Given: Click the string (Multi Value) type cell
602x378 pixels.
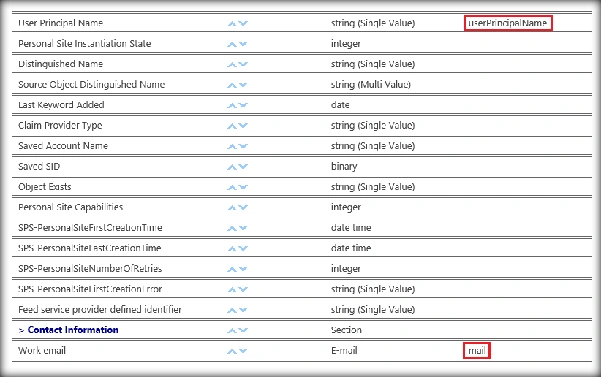Looking at the screenshot, I should 370,84.
